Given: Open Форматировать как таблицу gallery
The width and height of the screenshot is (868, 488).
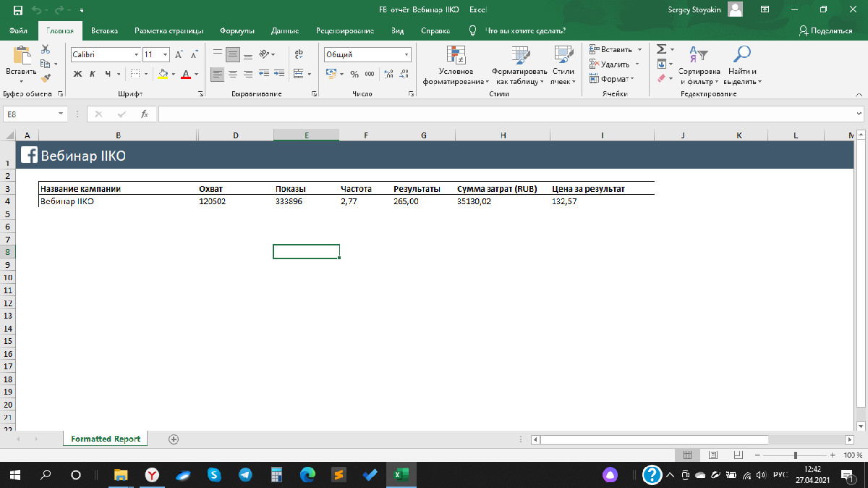Looking at the screenshot, I should pyautogui.click(x=519, y=66).
